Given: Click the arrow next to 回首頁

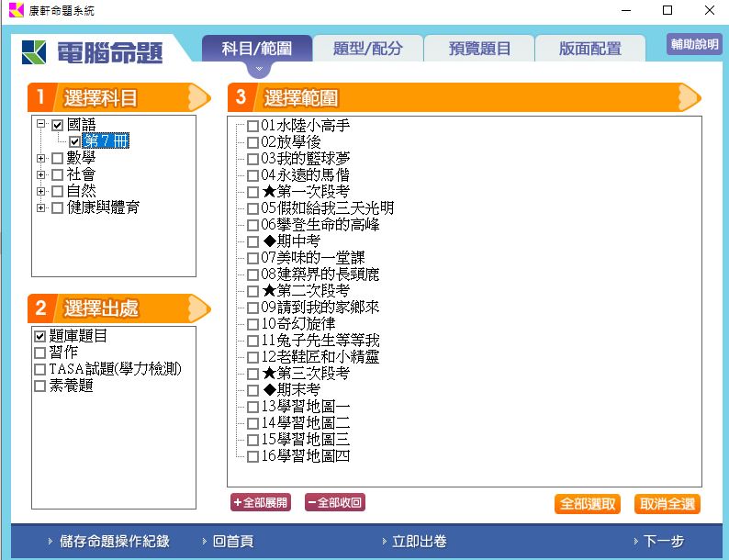Looking at the screenshot, I should point(203,542).
